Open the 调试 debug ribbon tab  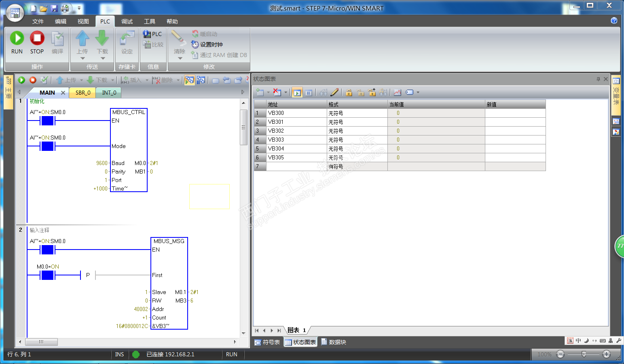pyautogui.click(x=127, y=21)
